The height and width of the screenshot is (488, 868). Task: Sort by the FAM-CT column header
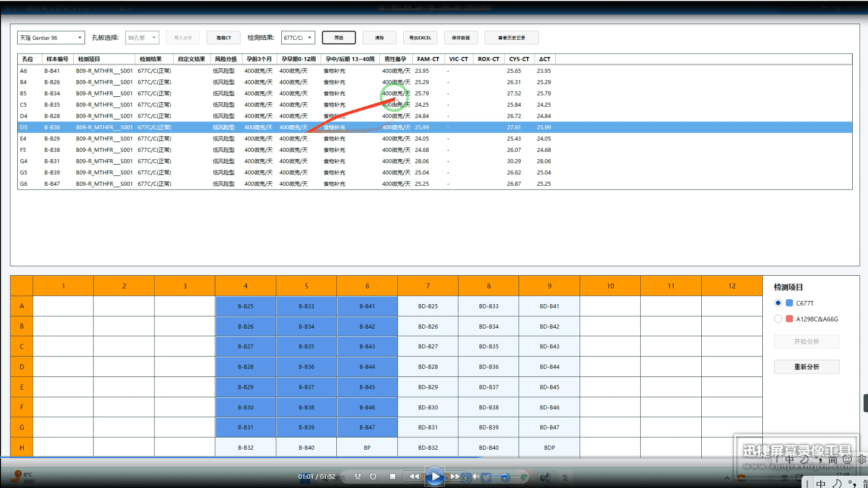(x=428, y=59)
